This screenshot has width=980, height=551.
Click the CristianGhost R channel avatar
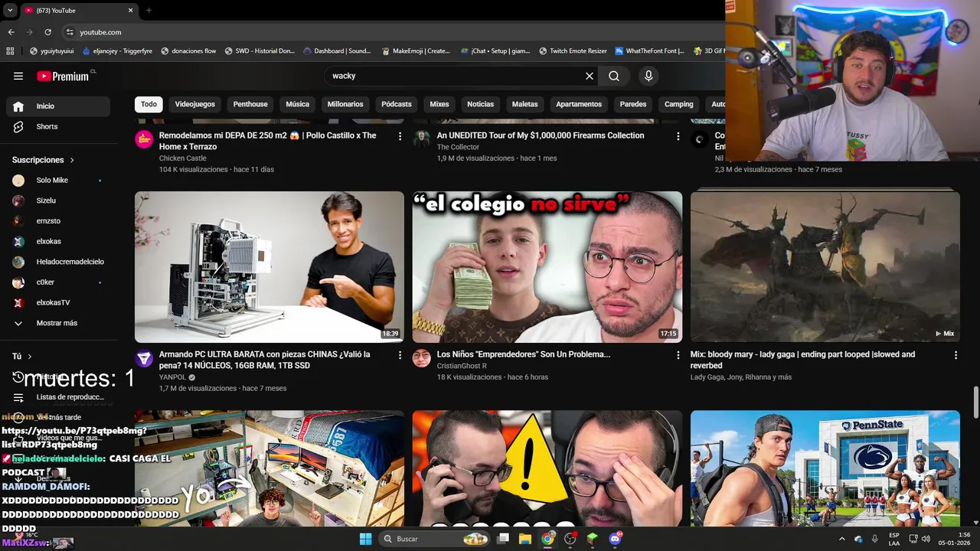tap(422, 358)
